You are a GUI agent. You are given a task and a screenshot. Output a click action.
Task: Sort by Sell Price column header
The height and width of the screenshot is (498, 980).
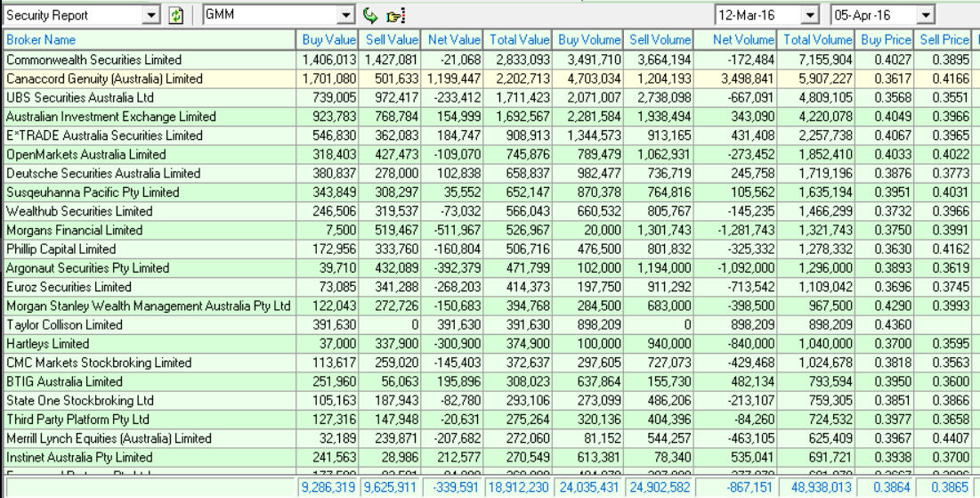tap(943, 40)
